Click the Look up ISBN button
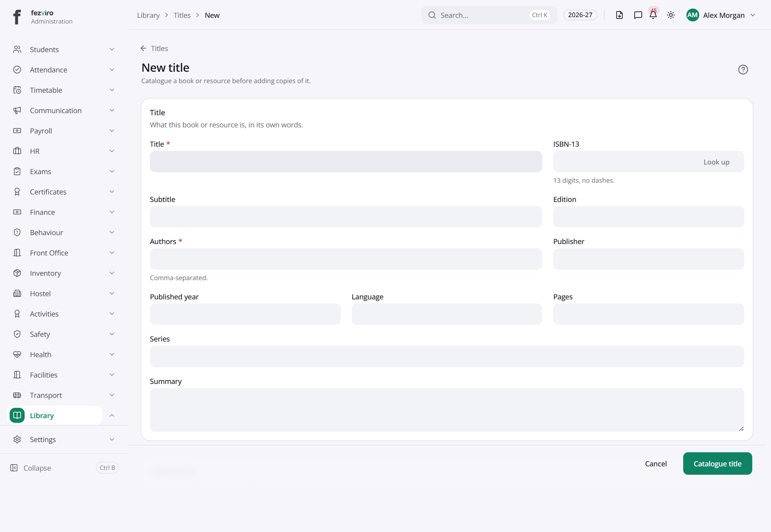 pyautogui.click(x=716, y=162)
